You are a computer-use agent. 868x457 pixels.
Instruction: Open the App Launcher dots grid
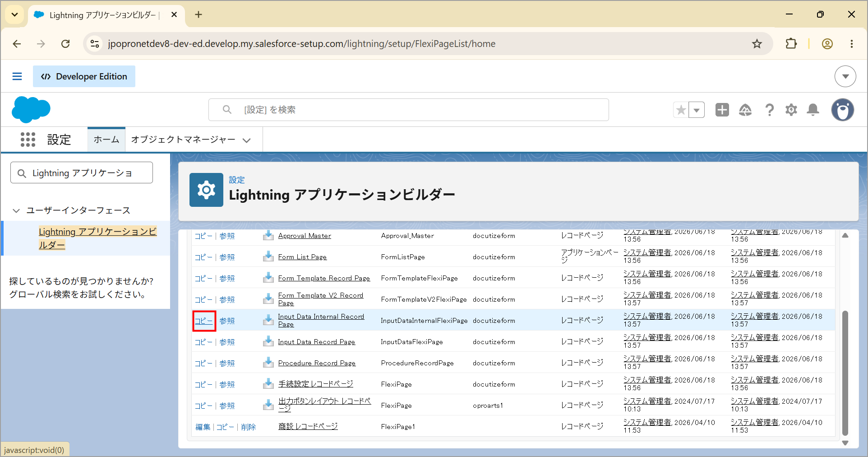point(28,140)
